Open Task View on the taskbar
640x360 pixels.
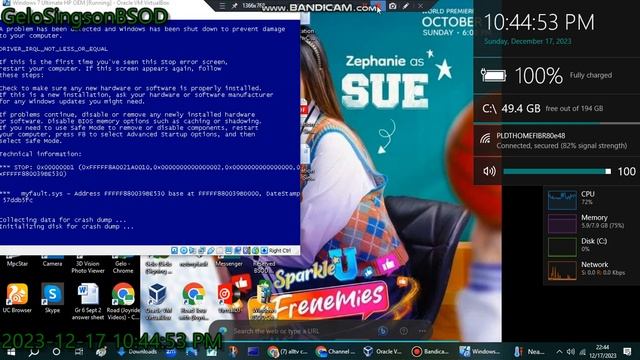tap(79, 351)
